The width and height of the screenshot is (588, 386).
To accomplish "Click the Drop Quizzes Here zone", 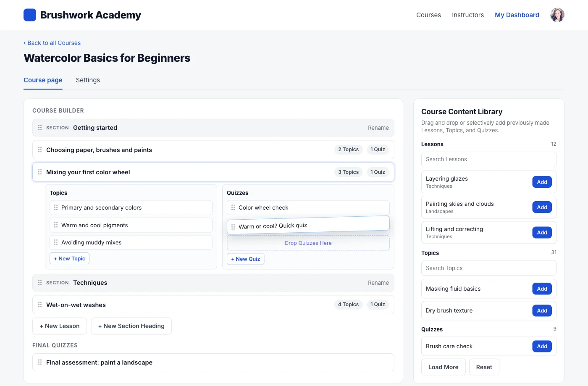I will (x=308, y=243).
